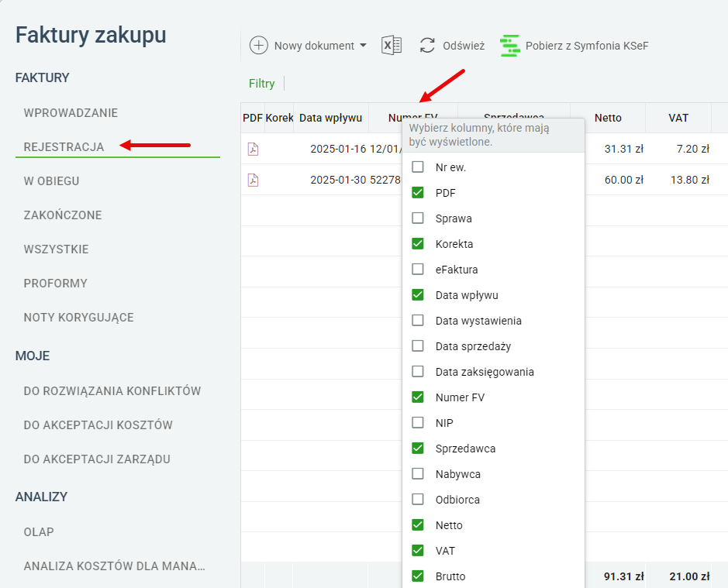This screenshot has width=728, height=588.
Task: Click the 60.00 zł Netto cell
Action: [x=623, y=180]
